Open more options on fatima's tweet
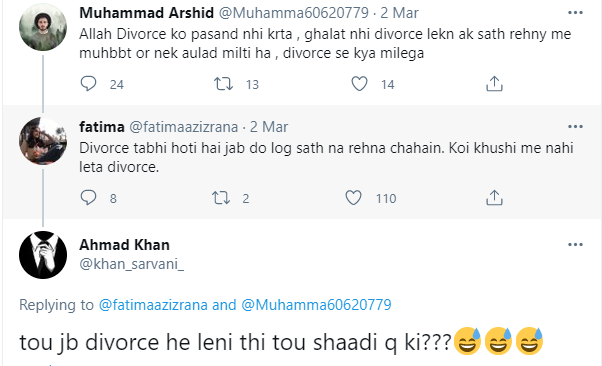Image resolution: width=602 pixels, height=366 pixels. point(575,126)
